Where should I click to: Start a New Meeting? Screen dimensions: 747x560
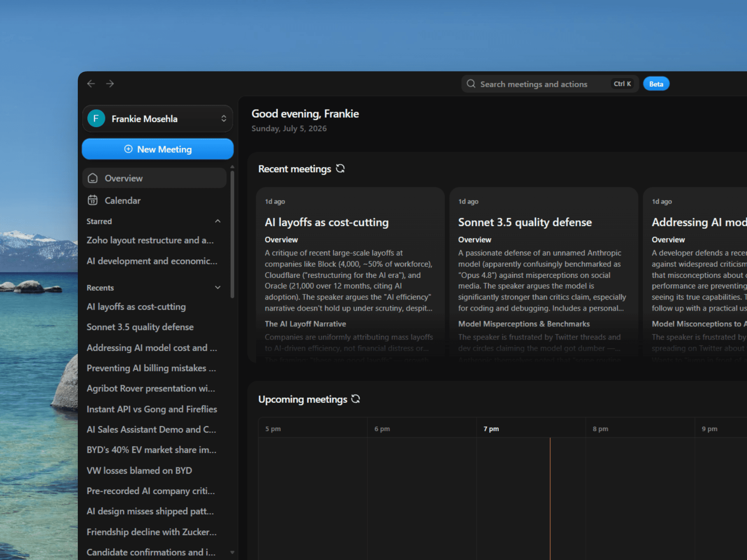[x=158, y=149]
